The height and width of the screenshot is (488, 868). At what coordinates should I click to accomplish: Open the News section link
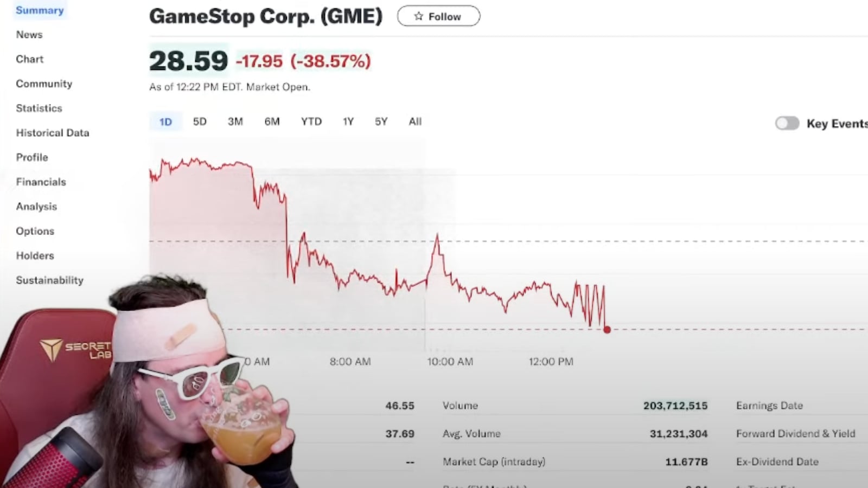[29, 34]
